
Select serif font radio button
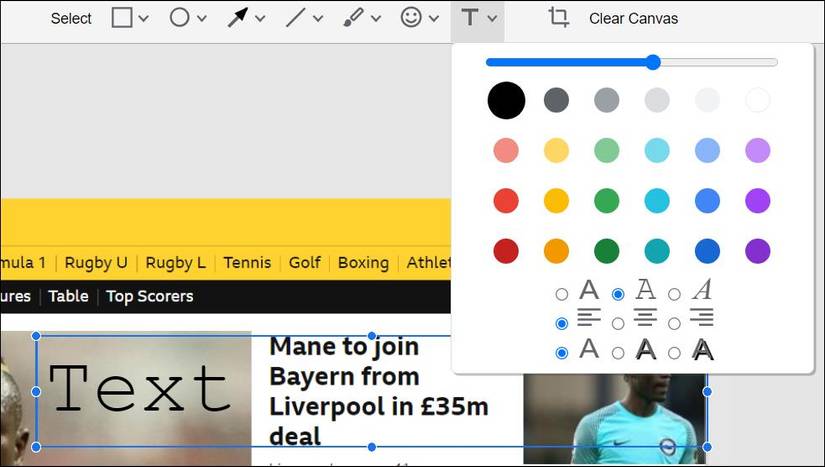618,294
